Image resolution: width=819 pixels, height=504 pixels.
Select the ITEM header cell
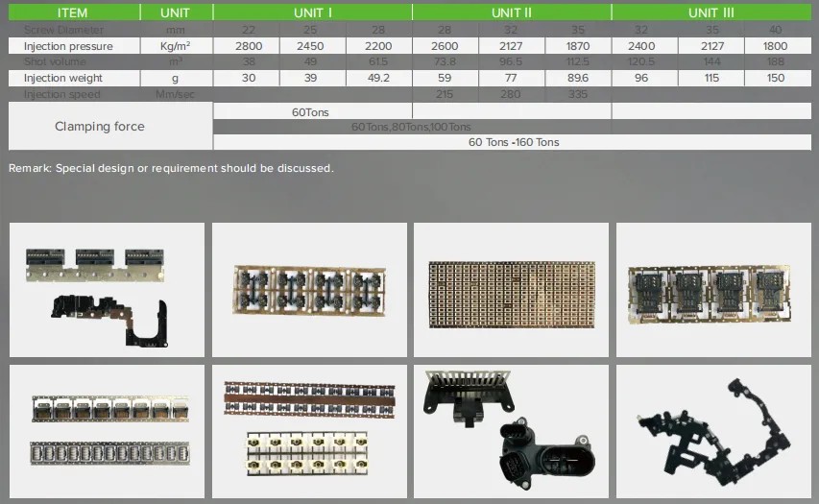click(x=74, y=12)
